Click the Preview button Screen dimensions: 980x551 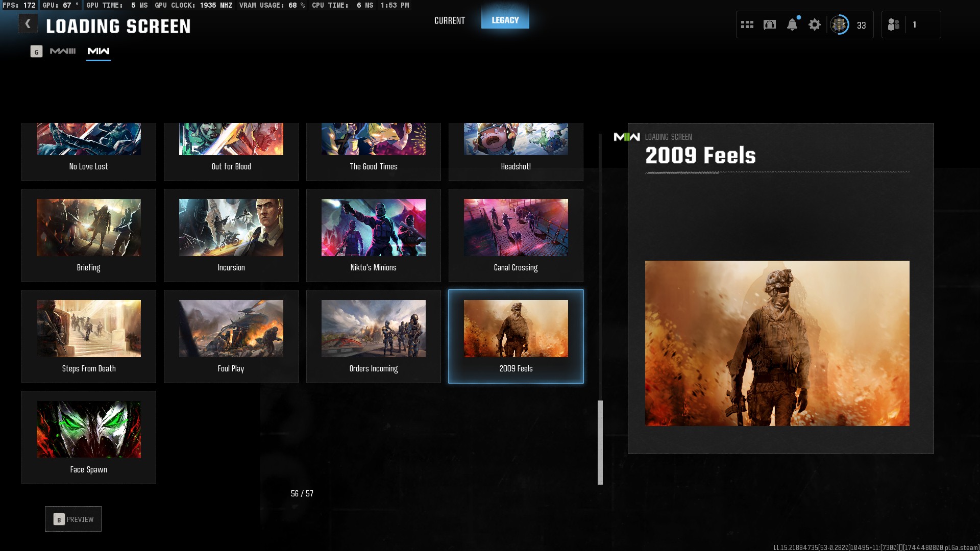point(73,519)
